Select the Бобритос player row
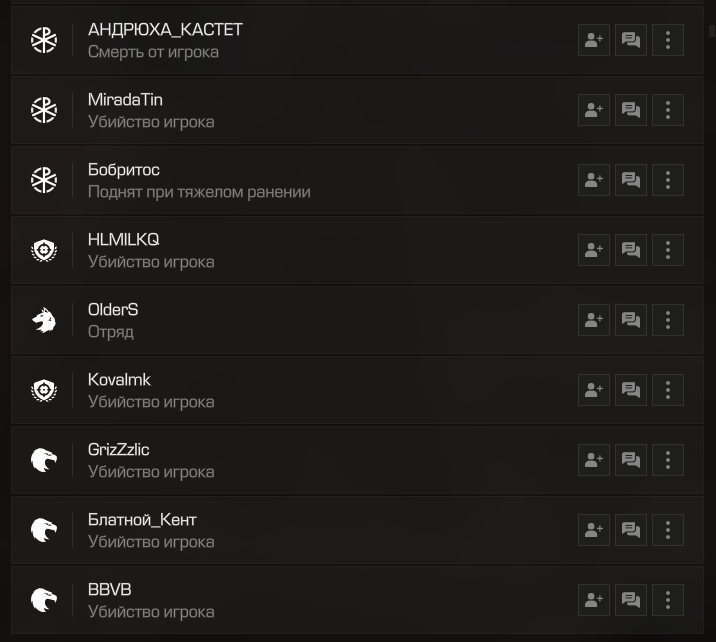The height and width of the screenshot is (642, 716). tap(357, 180)
